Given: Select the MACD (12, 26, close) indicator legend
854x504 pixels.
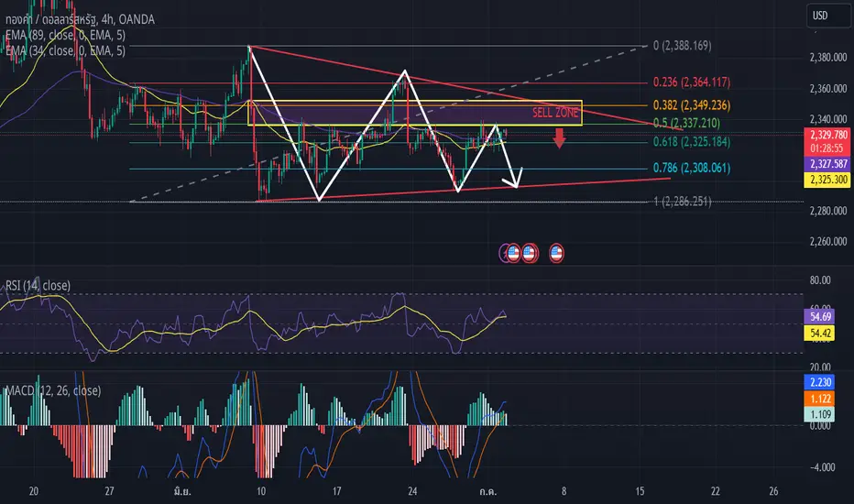Looking at the screenshot, I should click(53, 390).
